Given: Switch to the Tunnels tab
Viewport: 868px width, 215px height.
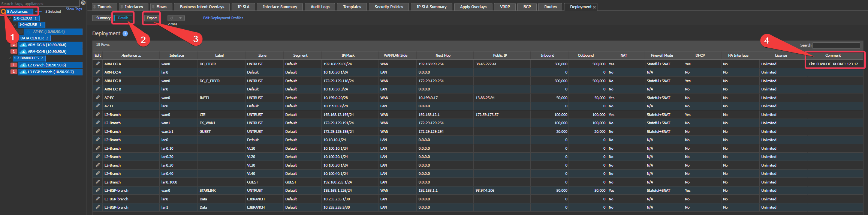Looking at the screenshot, I should tap(105, 7).
